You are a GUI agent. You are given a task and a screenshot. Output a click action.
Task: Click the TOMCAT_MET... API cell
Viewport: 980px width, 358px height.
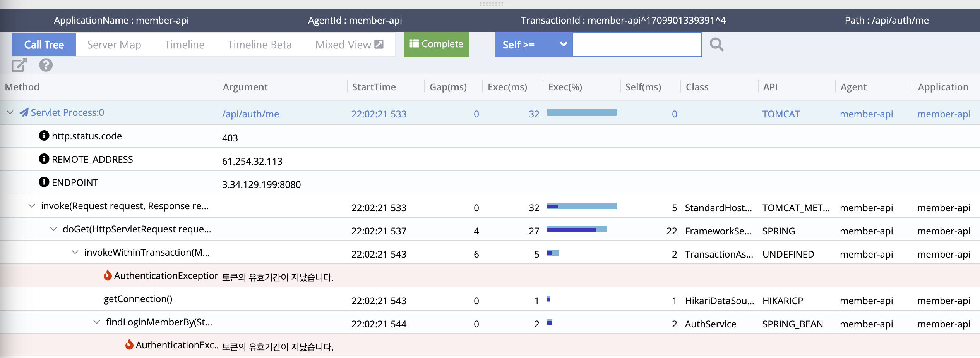796,208
